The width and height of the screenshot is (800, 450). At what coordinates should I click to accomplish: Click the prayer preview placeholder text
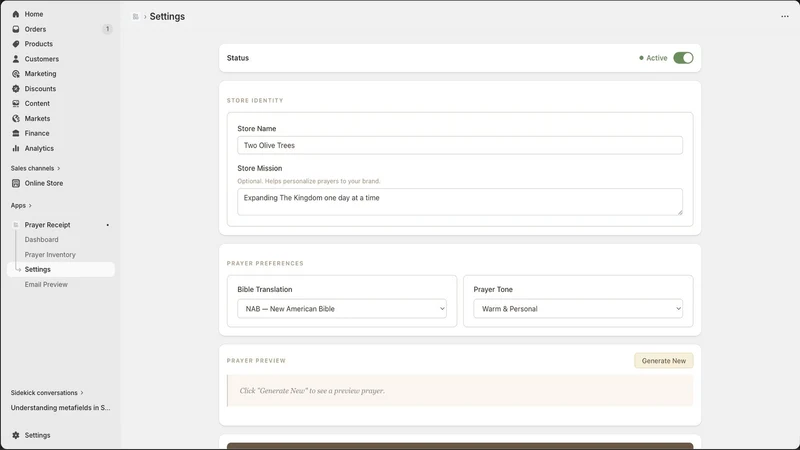coord(312,391)
